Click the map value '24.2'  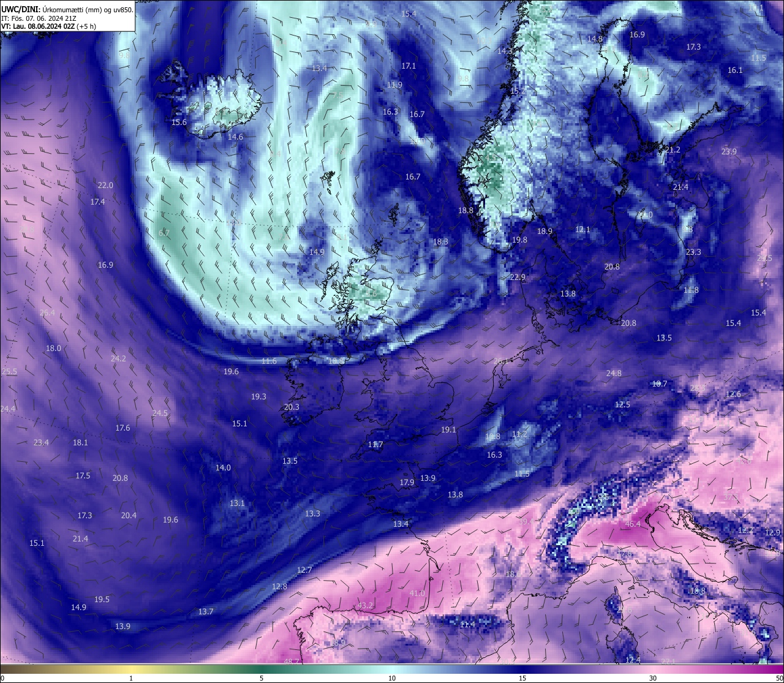tap(118, 358)
